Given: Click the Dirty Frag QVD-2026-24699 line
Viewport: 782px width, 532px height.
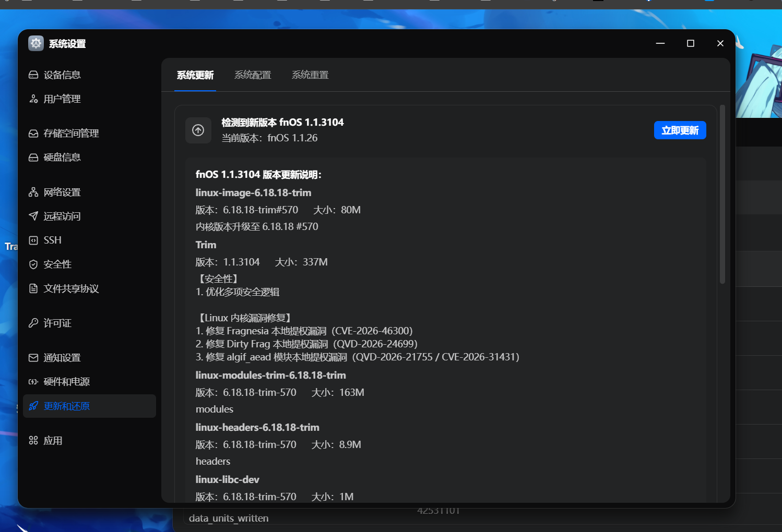Looking at the screenshot, I should pos(306,344).
